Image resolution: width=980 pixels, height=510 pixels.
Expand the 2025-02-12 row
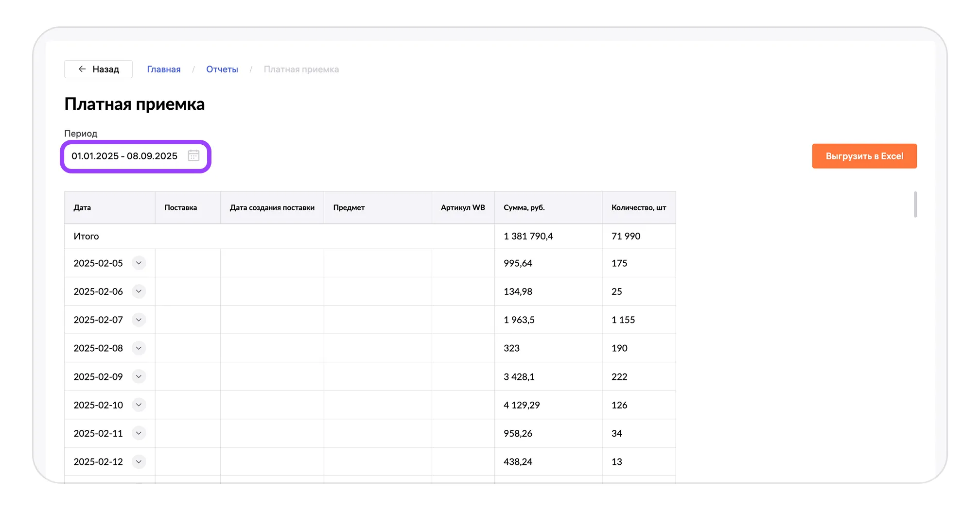tap(139, 462)
